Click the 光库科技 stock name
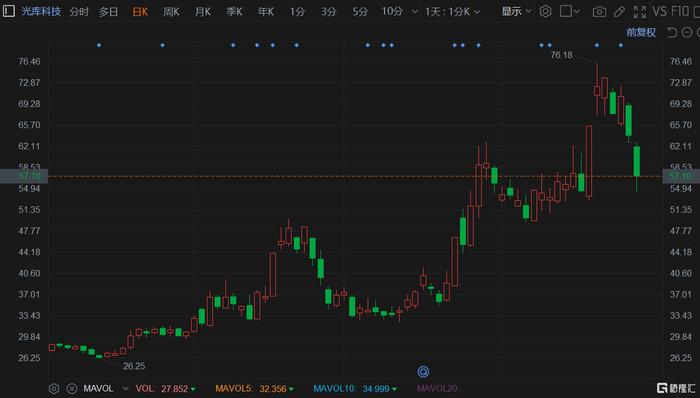The image size is (700, 398). pyautogui.click(x=41, y=11)
